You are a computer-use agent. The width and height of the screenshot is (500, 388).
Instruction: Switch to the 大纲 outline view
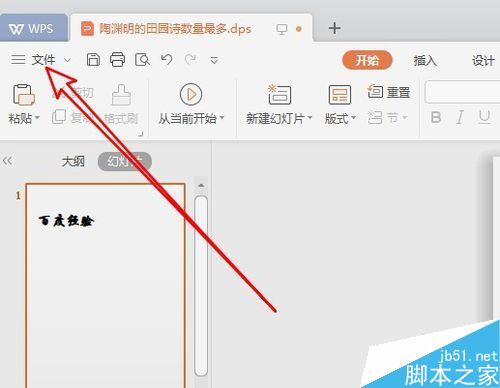click(x=73, y=162)
